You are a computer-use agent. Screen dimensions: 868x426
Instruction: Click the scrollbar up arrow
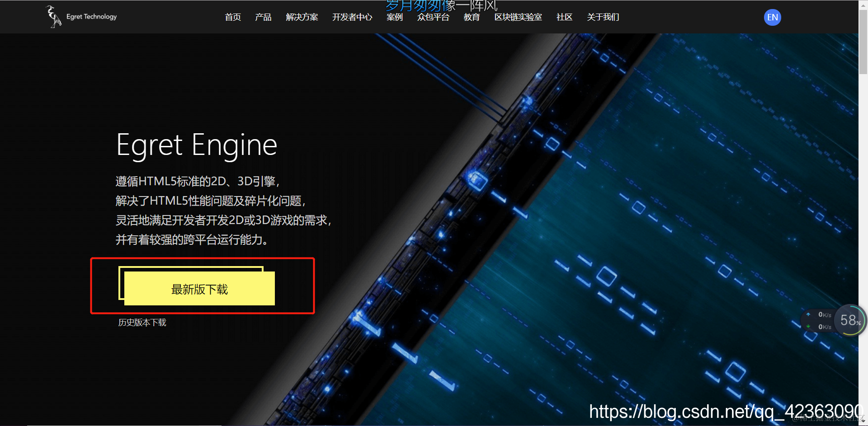863,5
